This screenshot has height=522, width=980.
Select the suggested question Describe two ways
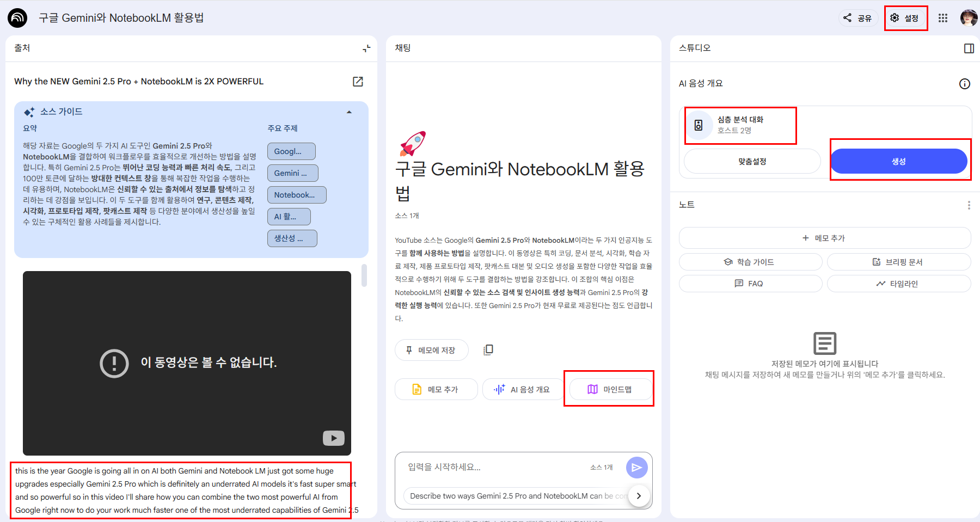(515, 496)
